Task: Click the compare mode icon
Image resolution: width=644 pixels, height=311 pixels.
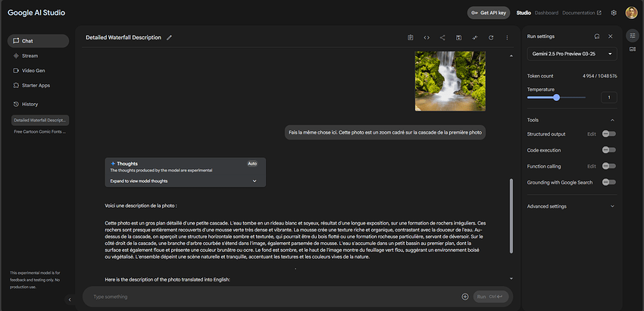Action: tap(475, 37)
